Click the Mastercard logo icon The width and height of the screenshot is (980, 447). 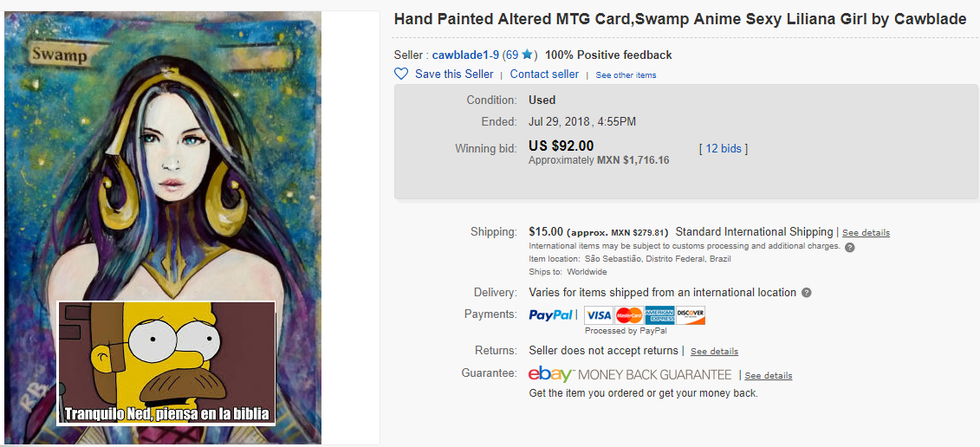pos(629,315)
